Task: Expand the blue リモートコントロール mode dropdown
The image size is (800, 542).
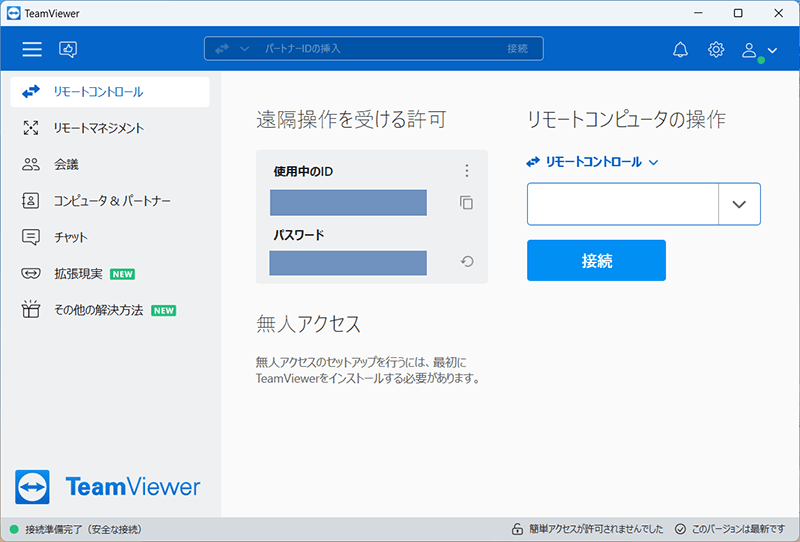Action: click(x=592, y=162)
